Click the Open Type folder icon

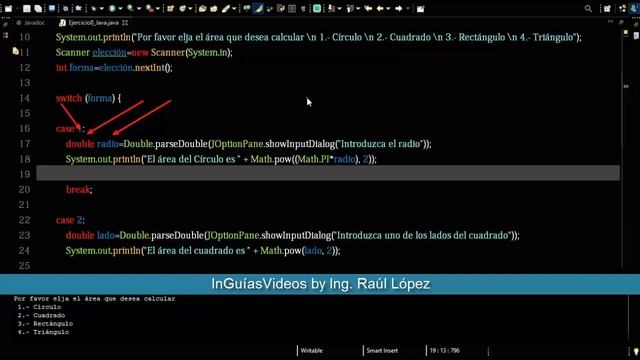pyautogui.click(x=202, y=8)
